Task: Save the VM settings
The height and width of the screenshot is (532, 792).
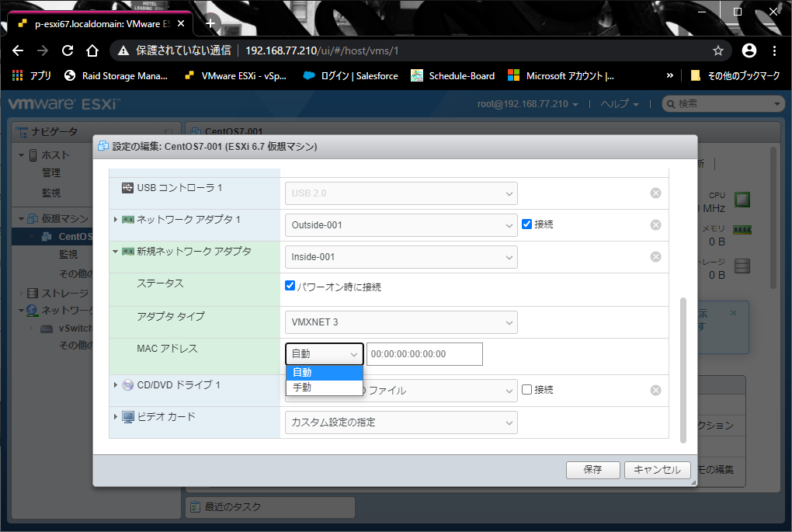Action: coord(593,470)
